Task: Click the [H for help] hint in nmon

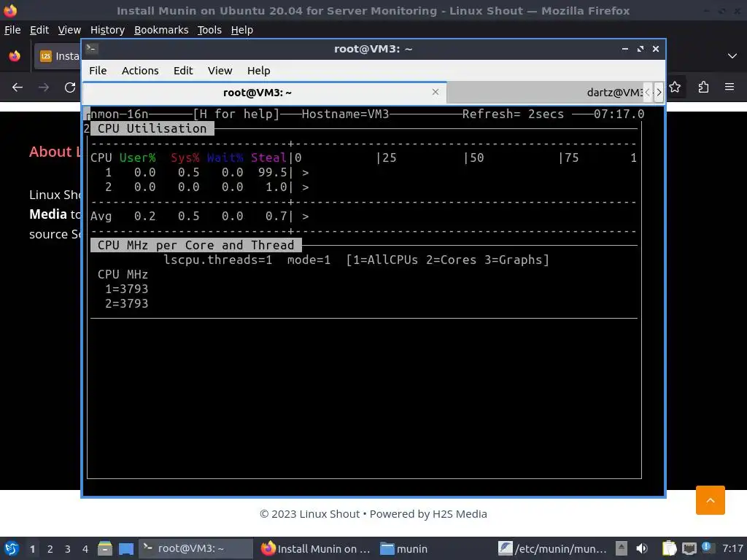Action: coord(236,114)
